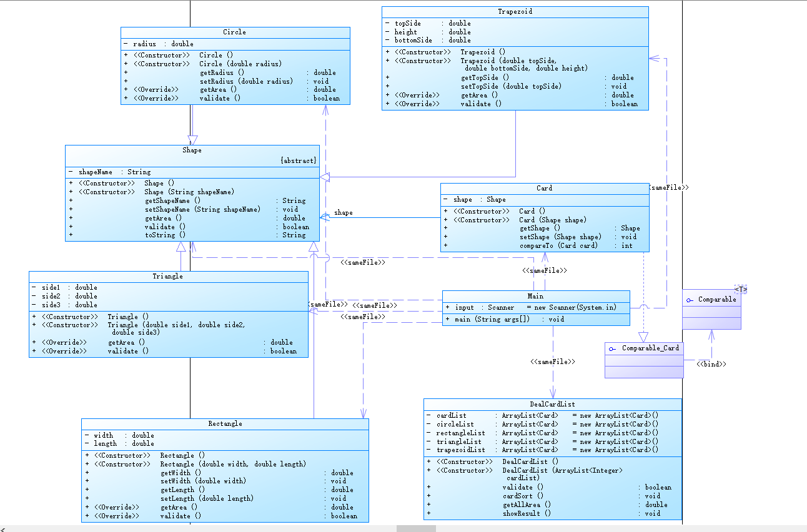Image resolution: width=807 pixels, height=532 pixels.
Task: Click the Main class title
Action: pos(536,296)
